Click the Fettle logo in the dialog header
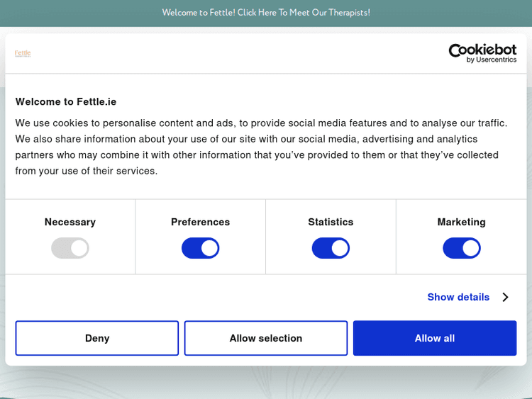The height and width of the screenshot is (399, 532). click(23, 53)
